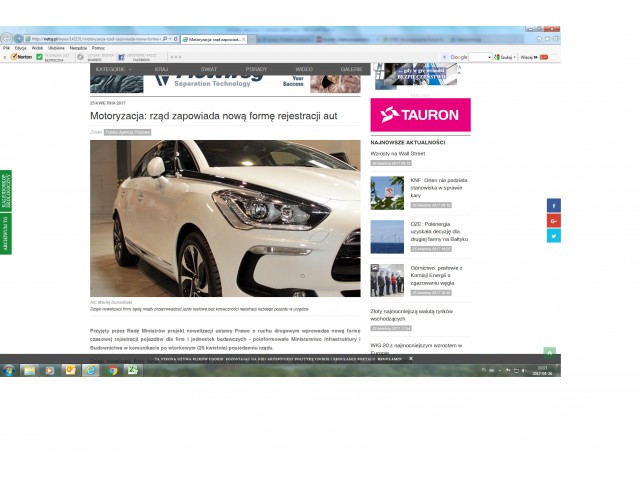Click the Twitter share button
Viewport: 640px width, 480px height.
(554, 236)
